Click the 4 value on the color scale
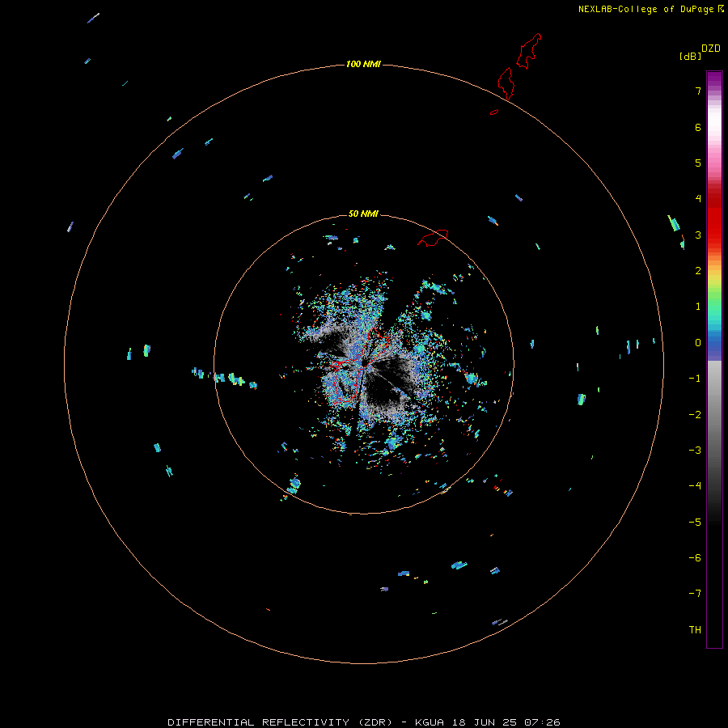Viewport: 728px width, 728px height. pos(698,199)
